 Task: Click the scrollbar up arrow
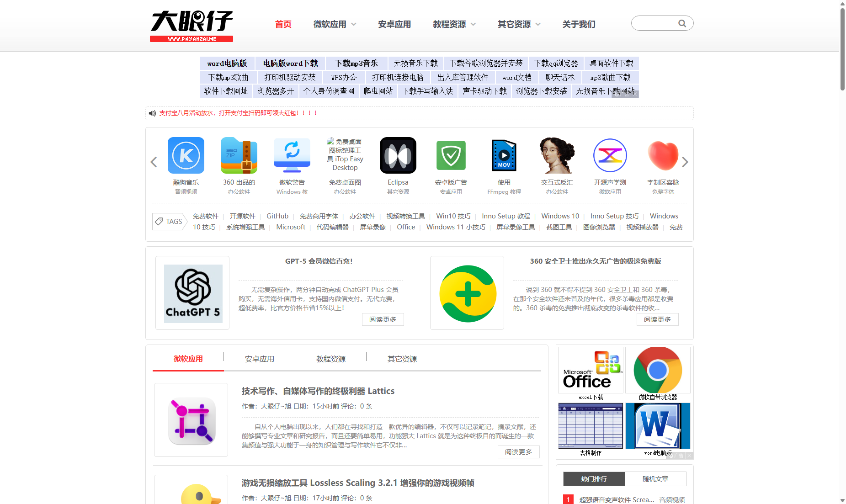coord(842,4)
